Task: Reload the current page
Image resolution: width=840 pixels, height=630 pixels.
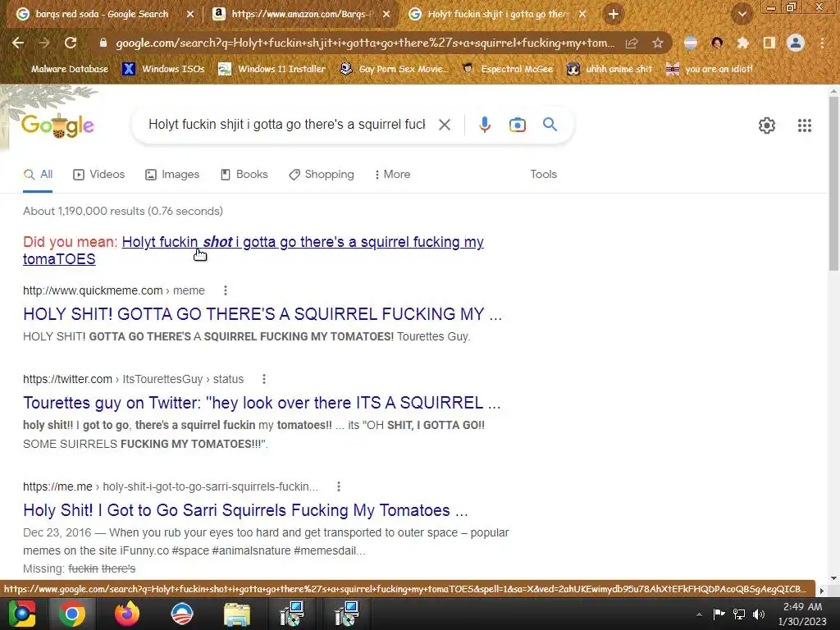Action: pyautogui.click(x=71, y=43)
